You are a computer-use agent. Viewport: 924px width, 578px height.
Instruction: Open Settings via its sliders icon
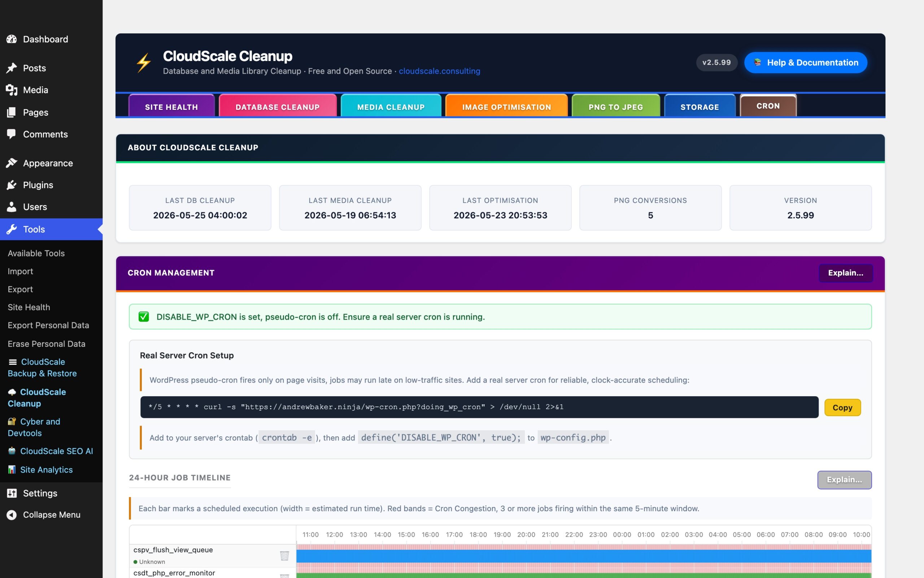[x=12, y=493]
